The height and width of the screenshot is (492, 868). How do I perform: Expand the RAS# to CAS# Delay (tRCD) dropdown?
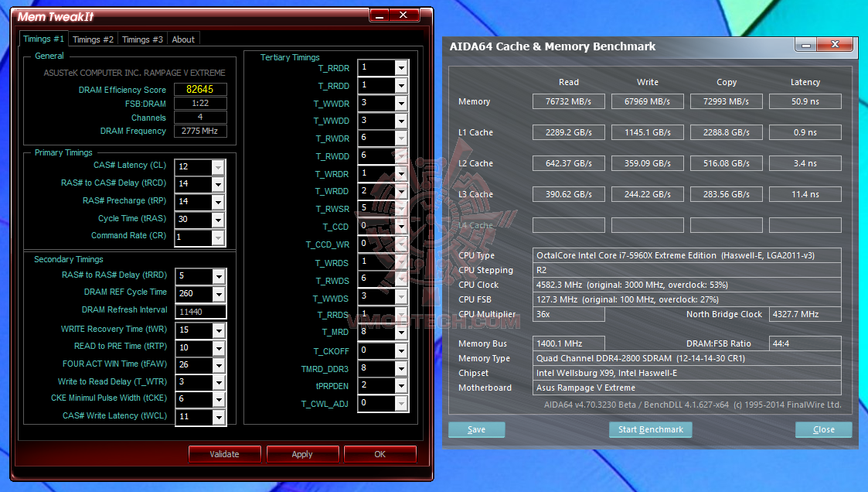click(x=218, y=184)
